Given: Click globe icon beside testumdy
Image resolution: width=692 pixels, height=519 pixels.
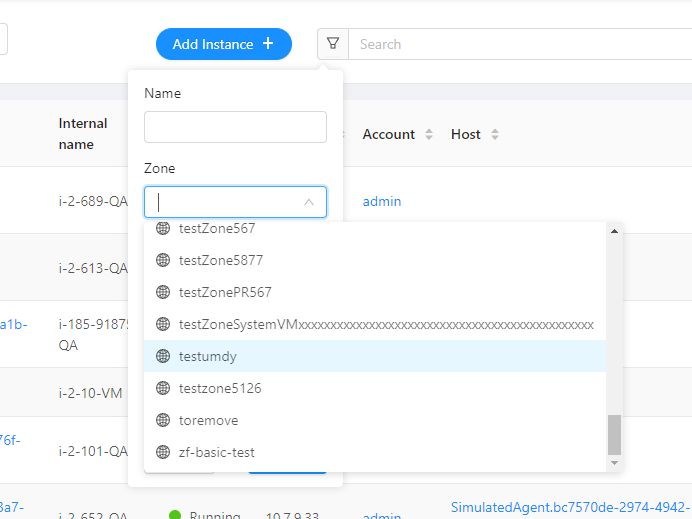Looking at the screenshot, I should 163,356.
